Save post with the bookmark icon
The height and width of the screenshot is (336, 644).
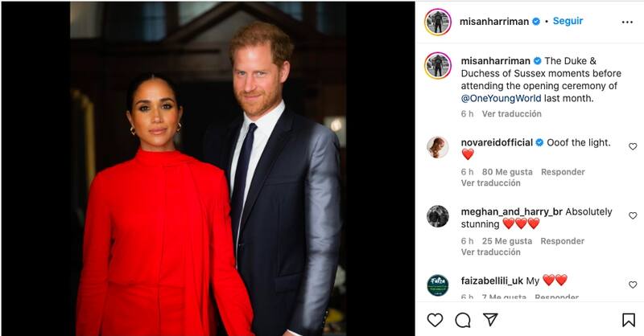pos(629,320)
